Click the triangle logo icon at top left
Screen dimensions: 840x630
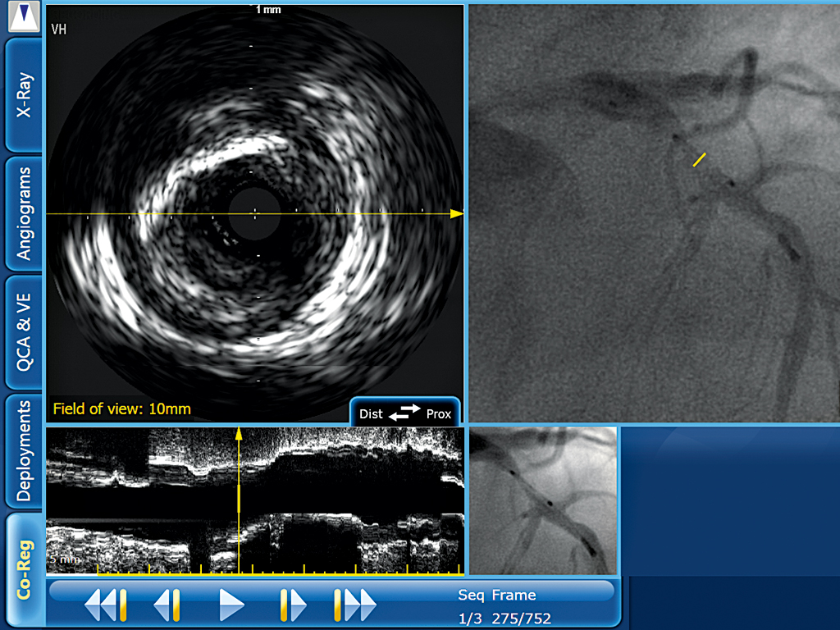click(x=24, y=16)
